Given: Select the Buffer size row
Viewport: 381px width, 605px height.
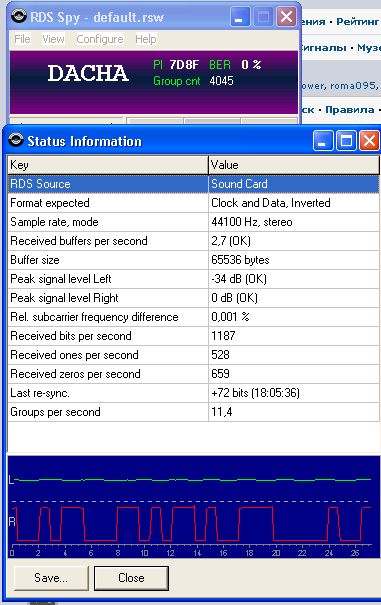Looking at the screenshot, I should click(193, 260).
